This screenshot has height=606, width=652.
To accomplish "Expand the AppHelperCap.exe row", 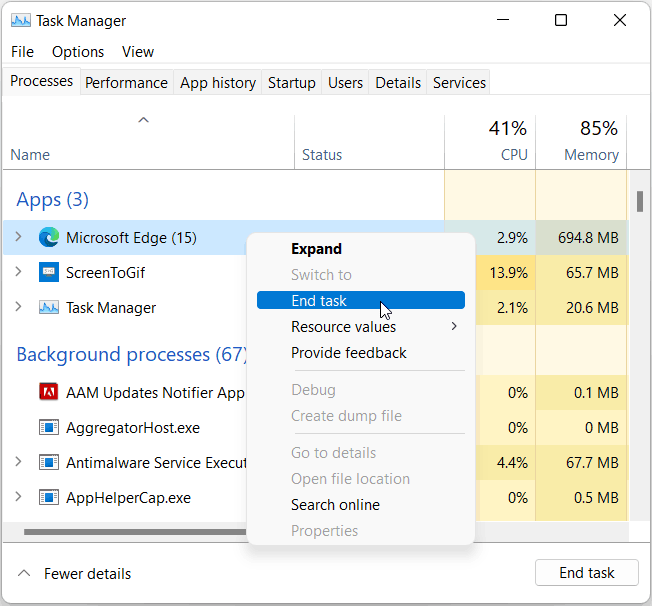I will point(18,497).
